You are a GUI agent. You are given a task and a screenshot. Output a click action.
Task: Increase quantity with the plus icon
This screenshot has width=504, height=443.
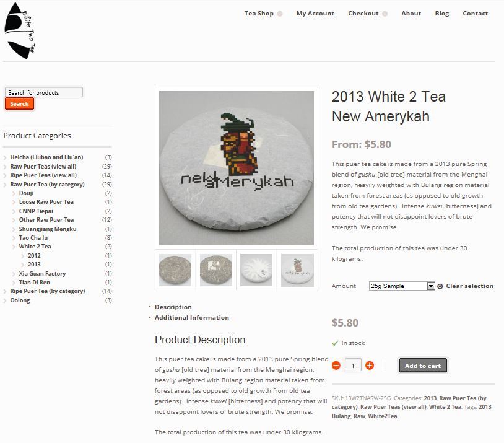click(x=370, y=366)
